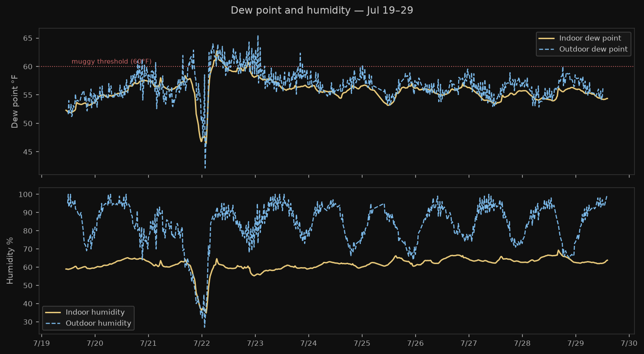Click the 7/26 date tick label
This screenshot has width=644, height=354.
pos(416,343)
